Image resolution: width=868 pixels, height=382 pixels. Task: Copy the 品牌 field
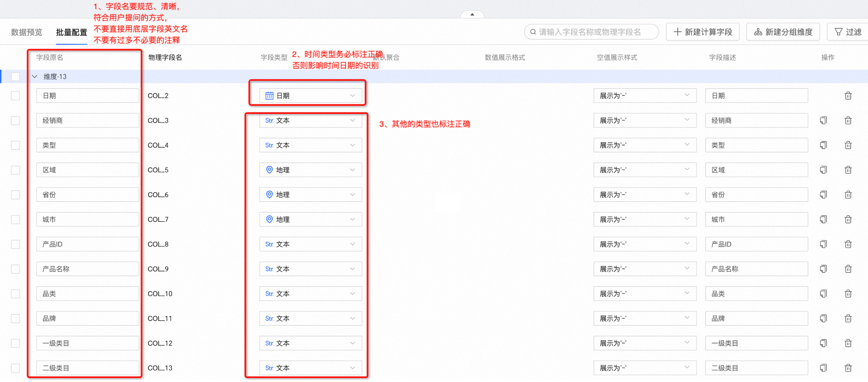pyautogui.click(x=824, y=318)
